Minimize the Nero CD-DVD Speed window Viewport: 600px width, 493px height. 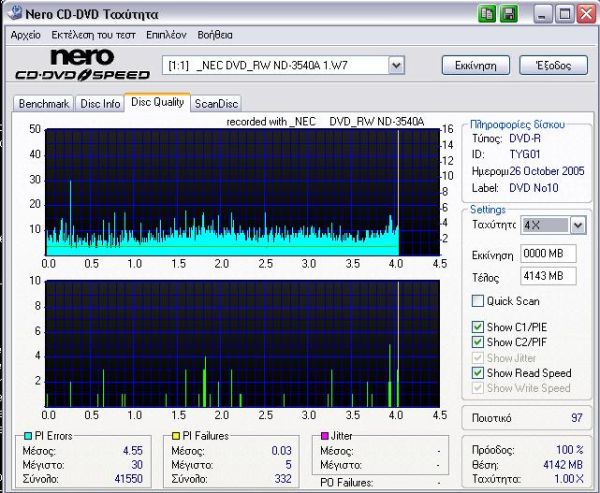[542, 14]
